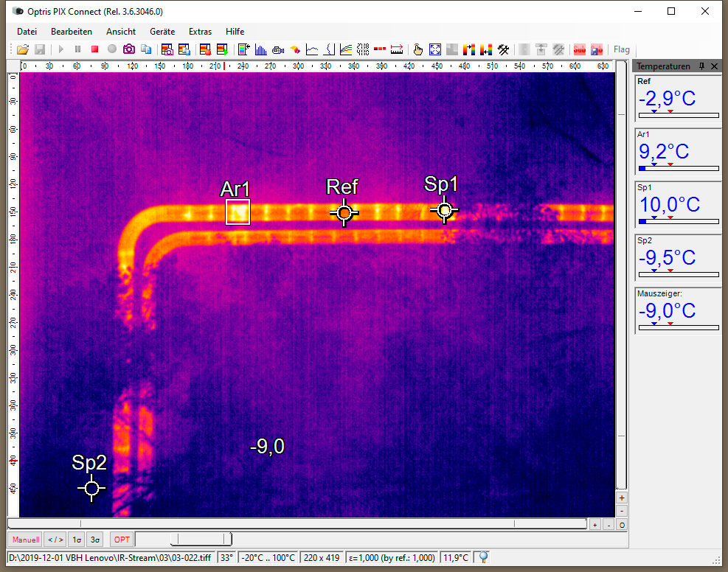The height and width of the screenshot is (572, 728).
Task: Copy the image using the clipboard icon
Action: (x=147, y=49)
